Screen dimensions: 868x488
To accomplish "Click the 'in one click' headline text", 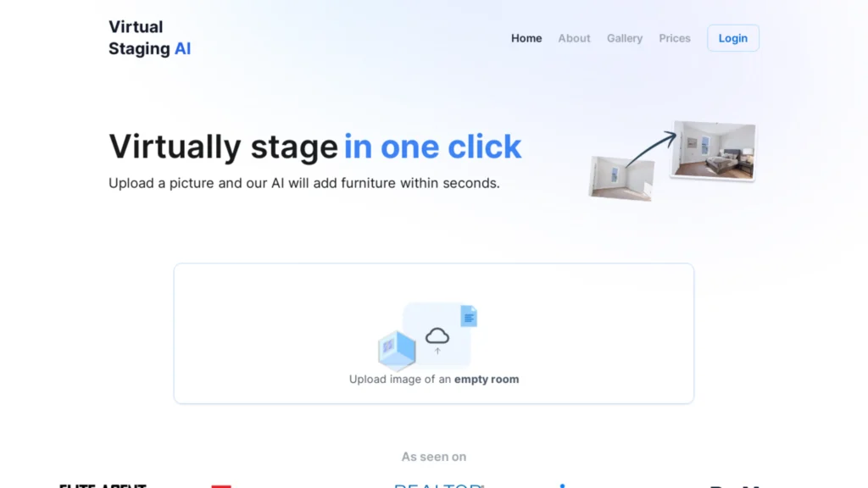I will (433, 147).
